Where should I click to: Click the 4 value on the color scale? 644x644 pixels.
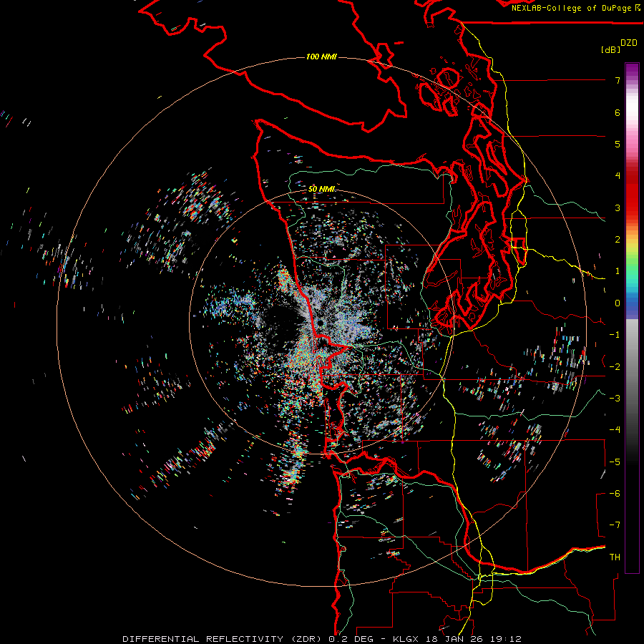pyautogui.click(x=618, y=176)
